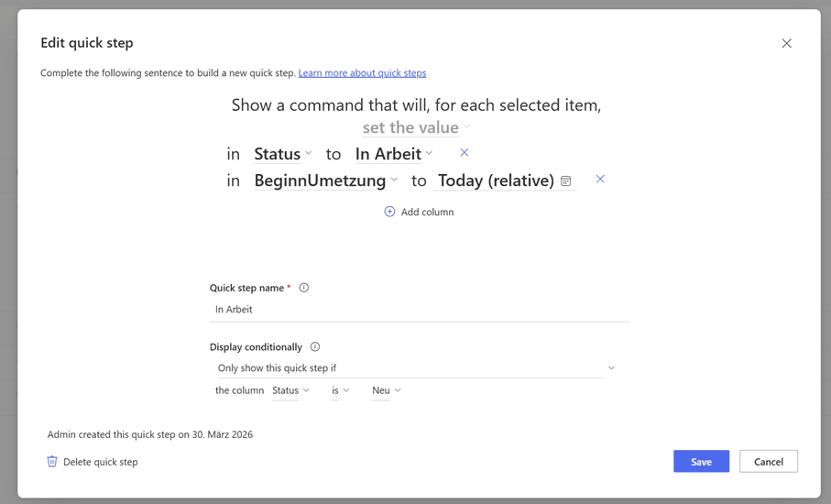The height and width of the screenshot is (504, 831).
Task: Click the Add column plus icon
Action: tap(389, 212)
